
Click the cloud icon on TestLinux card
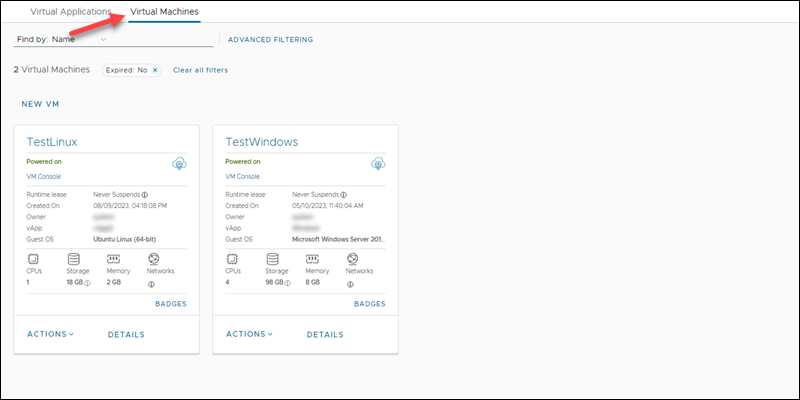[x=179, y=164]
